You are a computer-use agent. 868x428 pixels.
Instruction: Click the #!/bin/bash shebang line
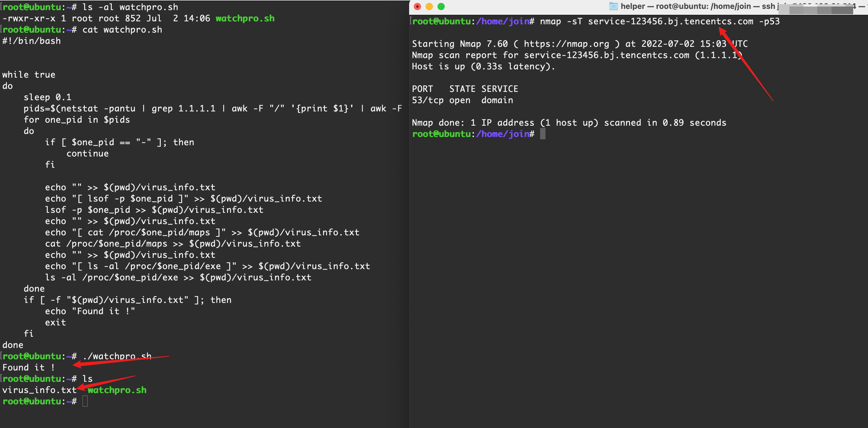(x=32, y=41)
